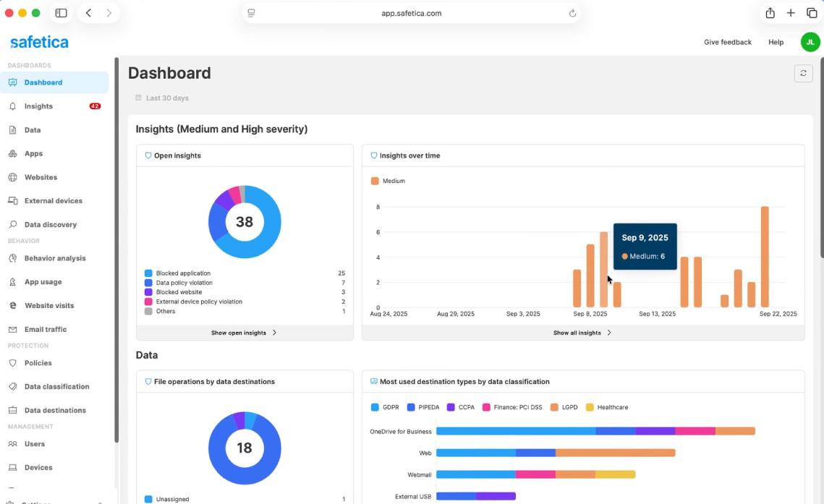Viewport: 824px width, 504px height.
Task: Click the Devices laptop icon
Action: pos(12,467)
